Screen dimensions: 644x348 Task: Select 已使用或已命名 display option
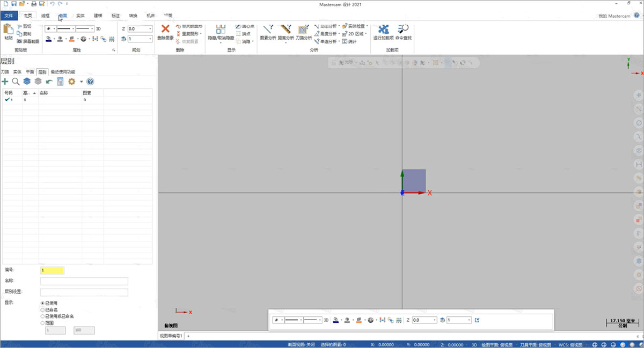coord(42,316)
